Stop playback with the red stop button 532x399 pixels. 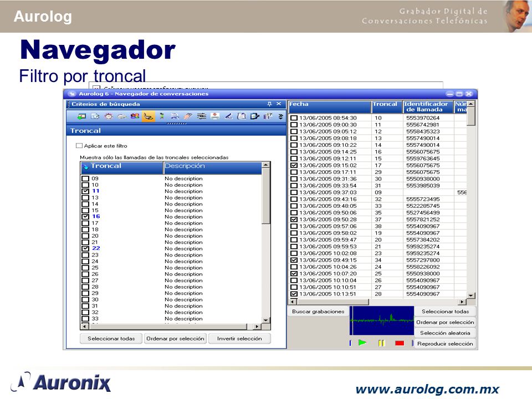tap(400, 344)
